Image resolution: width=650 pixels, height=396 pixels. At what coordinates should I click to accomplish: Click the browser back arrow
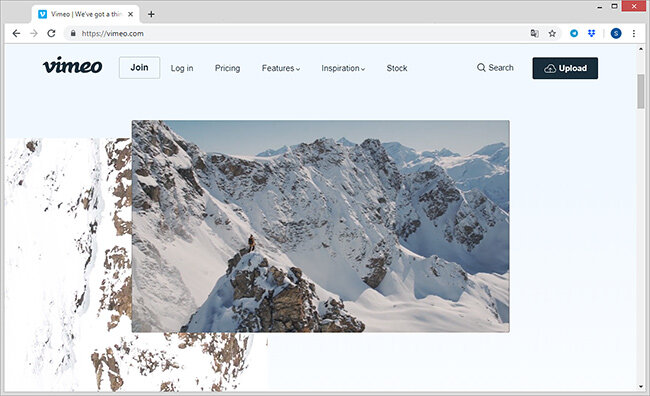point(16,34)
